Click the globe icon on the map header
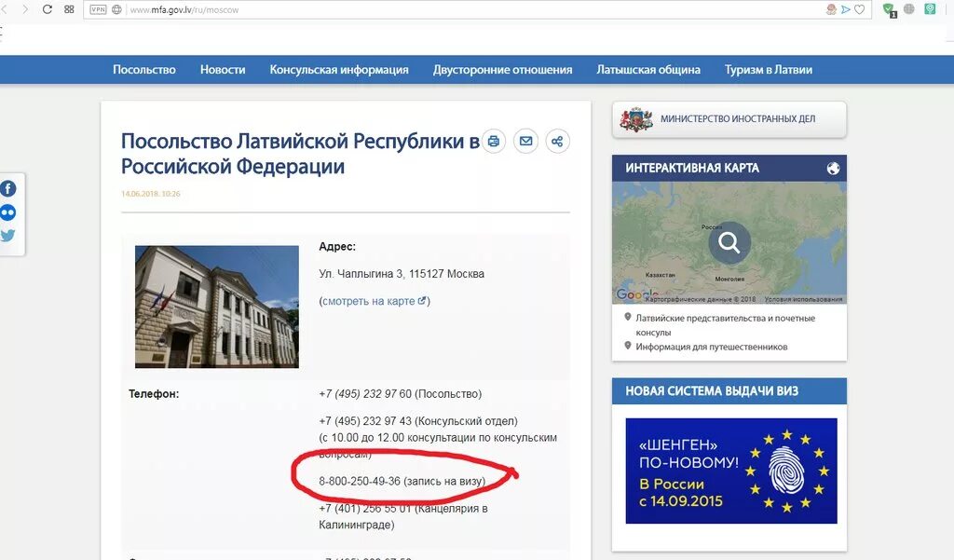Viewport: 954px width, 560px height. click(x=833, y=168)
